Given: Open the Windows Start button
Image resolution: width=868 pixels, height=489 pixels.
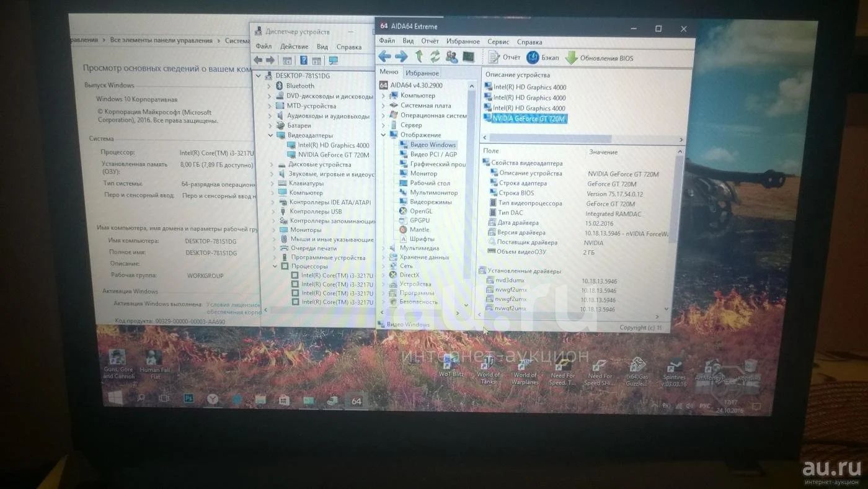Looking at the screenshot, I should pos(115,397).
